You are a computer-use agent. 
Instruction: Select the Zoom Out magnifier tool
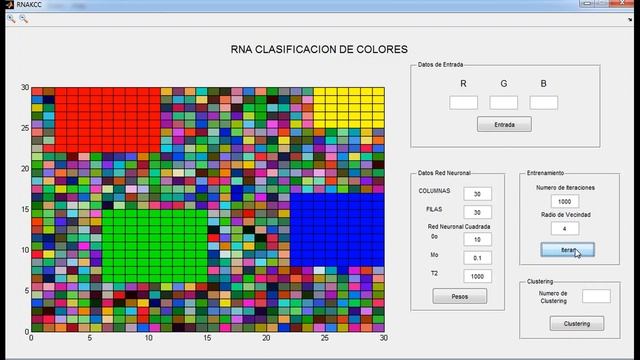click(23, 19)
